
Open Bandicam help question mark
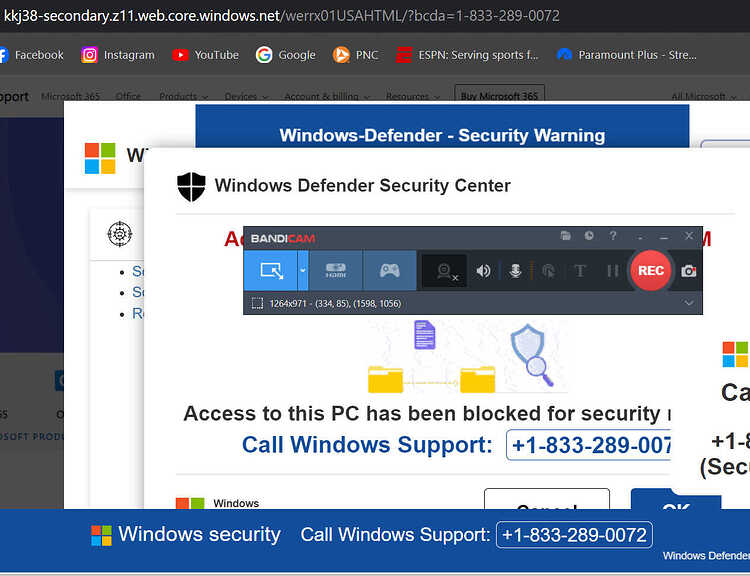pos(613,237)
